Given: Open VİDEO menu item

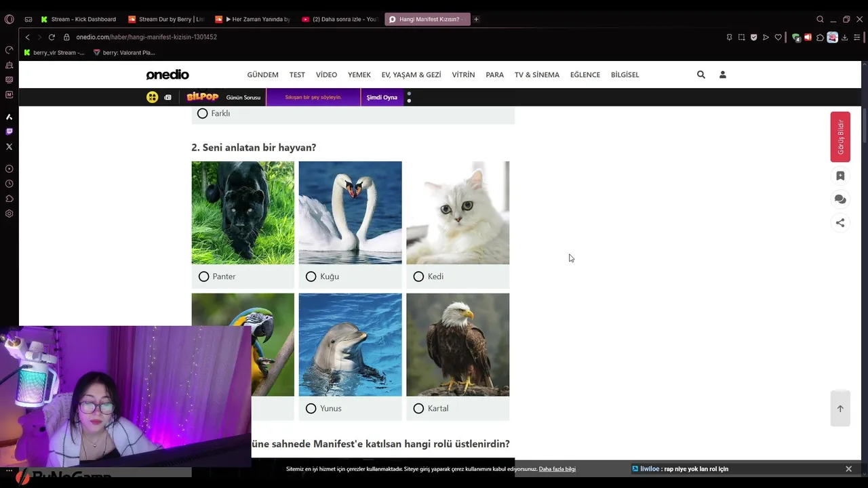Looking at the screenshot, I should click(x=326, y=75).
